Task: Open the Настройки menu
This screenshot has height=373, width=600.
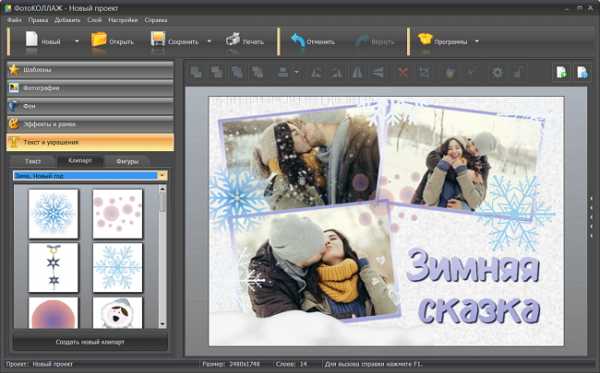Action: 123,20
